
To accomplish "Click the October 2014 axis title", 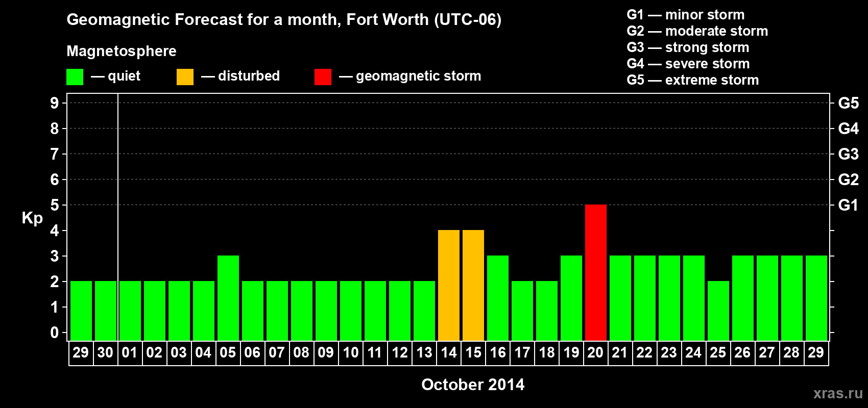I will pos(473,385).
